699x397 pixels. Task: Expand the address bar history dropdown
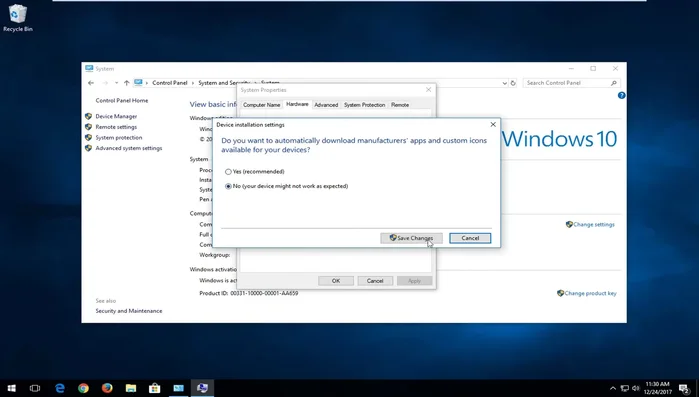(505, 83)
